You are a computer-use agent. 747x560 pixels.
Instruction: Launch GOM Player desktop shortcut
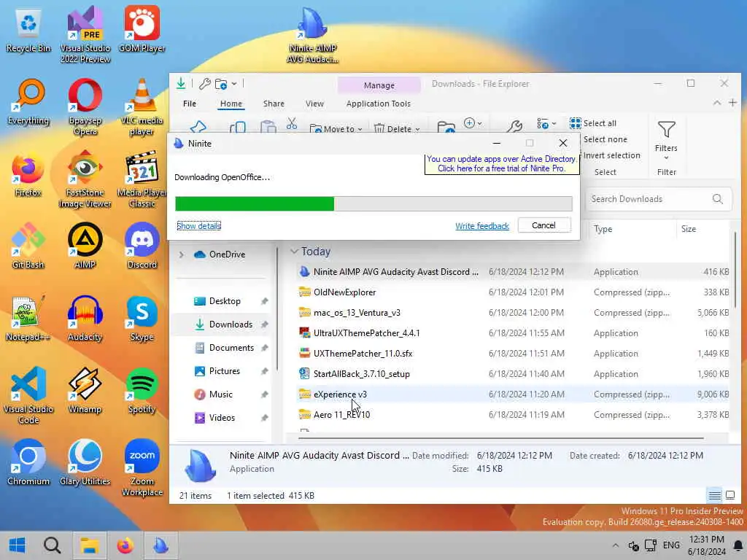[142, 29]
